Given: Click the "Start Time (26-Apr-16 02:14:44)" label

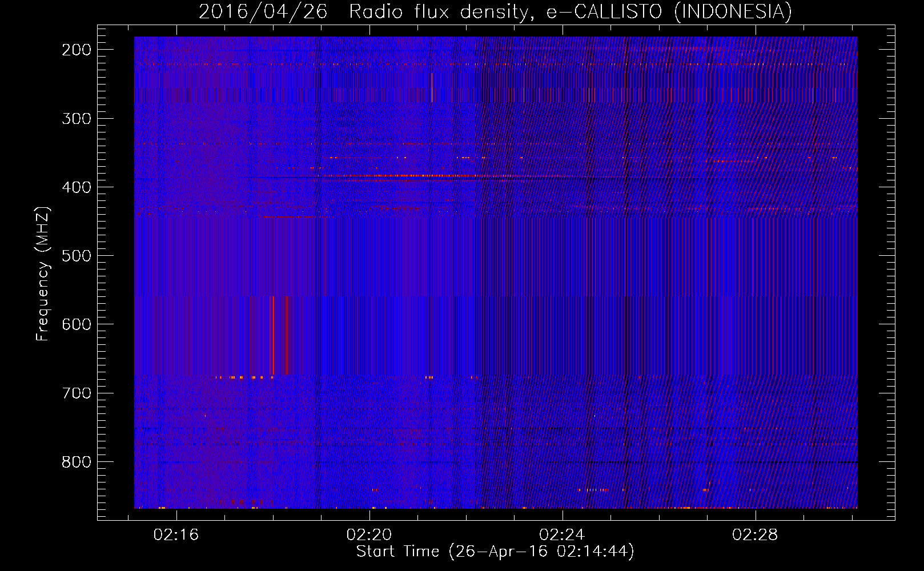Looking at the screenshot, I should (495, 552).
